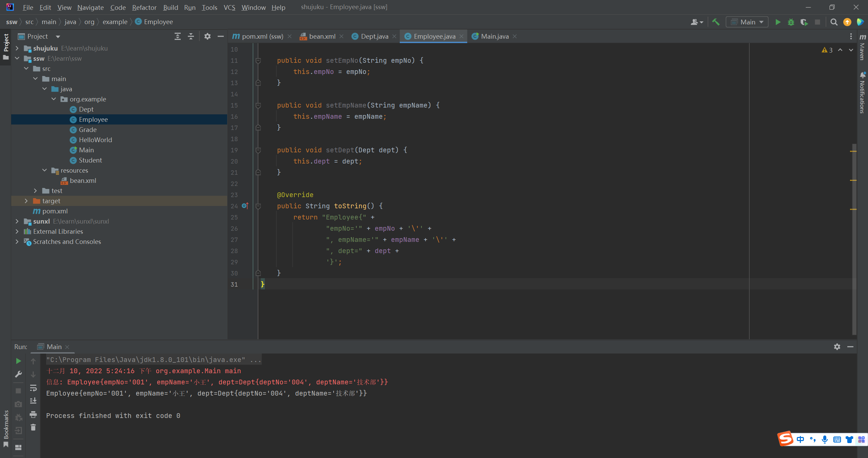Viewport: 868px width, 458px height.
Task: Rerun Main using the Run panel play icon
Action: [18, 361]
